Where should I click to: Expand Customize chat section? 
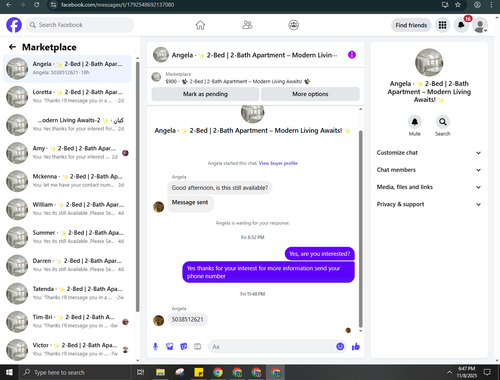pyautogui.click(x=429, y=153)
